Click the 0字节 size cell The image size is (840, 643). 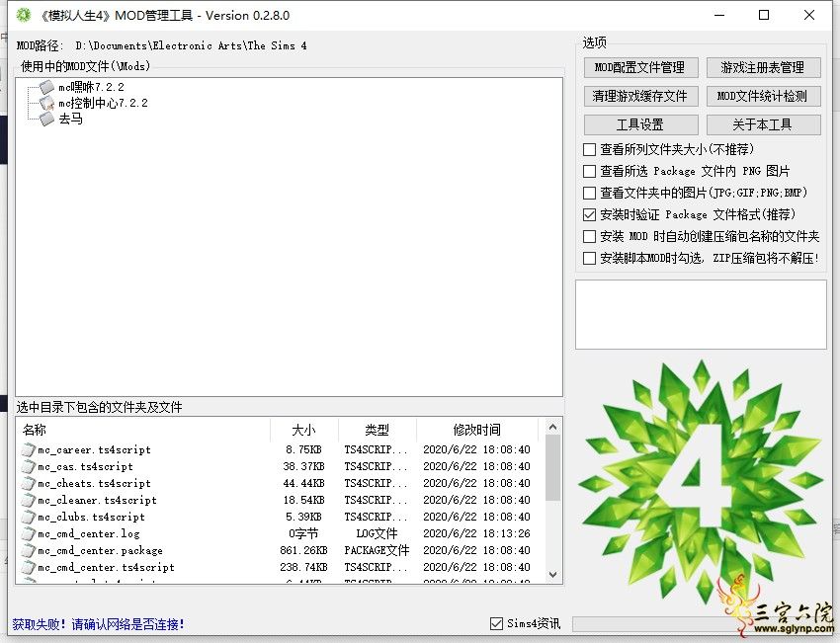point(303,533)
